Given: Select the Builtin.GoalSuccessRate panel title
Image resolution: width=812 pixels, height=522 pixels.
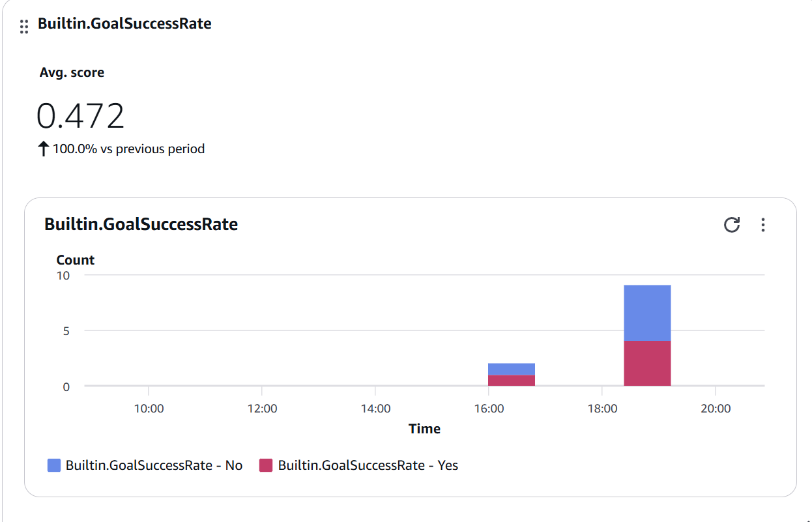Looking at the screenshot, I should (x=124, y=23).
